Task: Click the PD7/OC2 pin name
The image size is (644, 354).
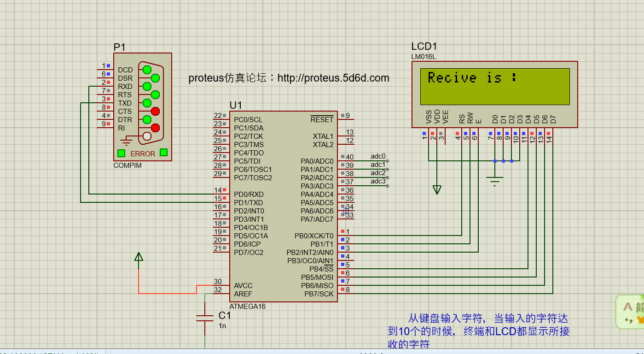Action: [249, 253]
